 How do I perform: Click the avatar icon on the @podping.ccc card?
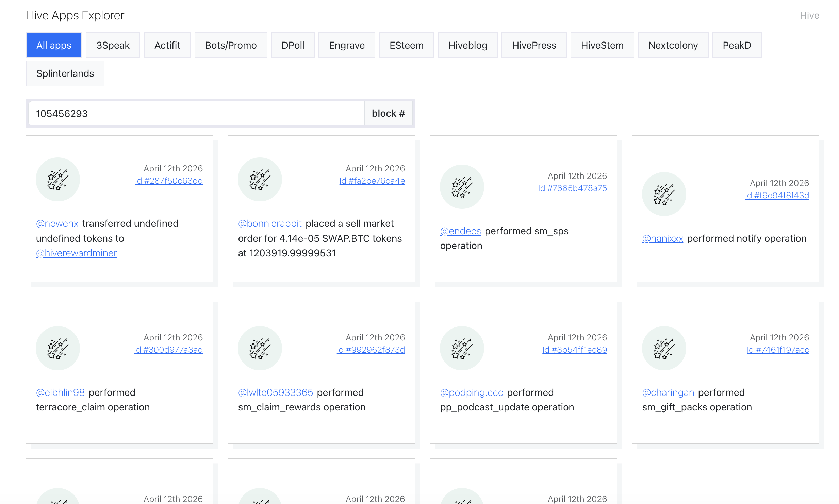[x=462, y=348]
